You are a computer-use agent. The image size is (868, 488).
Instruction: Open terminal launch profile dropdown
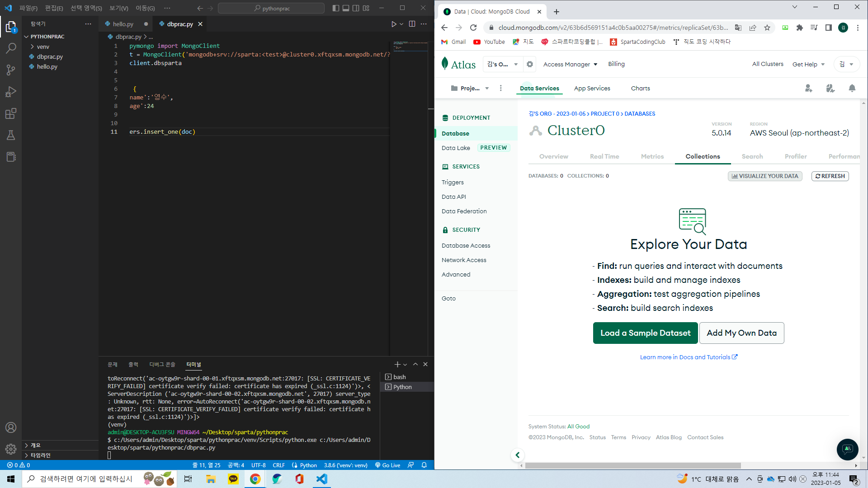click(405, 364)
